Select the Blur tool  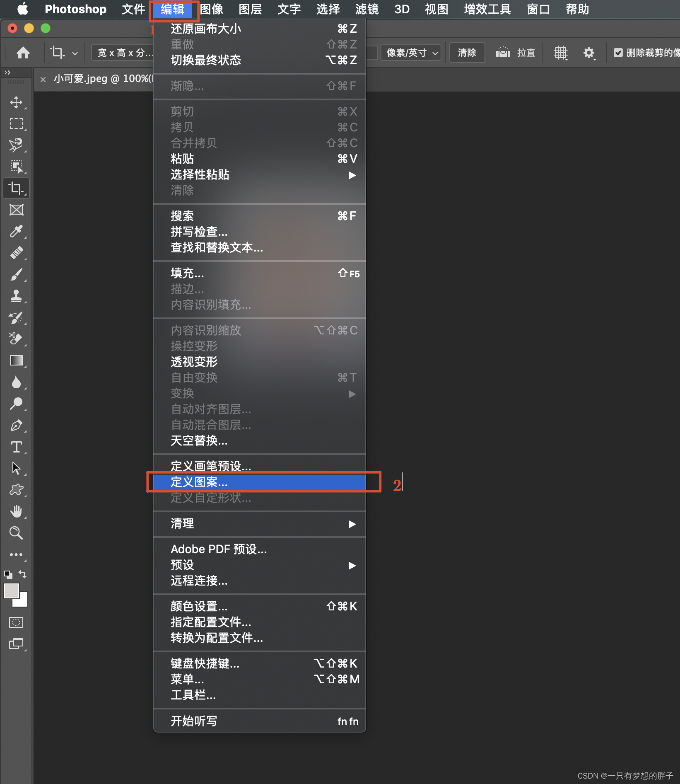click(x=16, y=382)
